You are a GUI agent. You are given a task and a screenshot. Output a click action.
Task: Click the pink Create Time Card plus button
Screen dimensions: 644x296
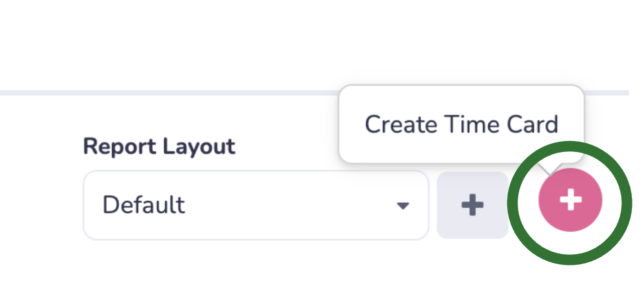[570, 200]
